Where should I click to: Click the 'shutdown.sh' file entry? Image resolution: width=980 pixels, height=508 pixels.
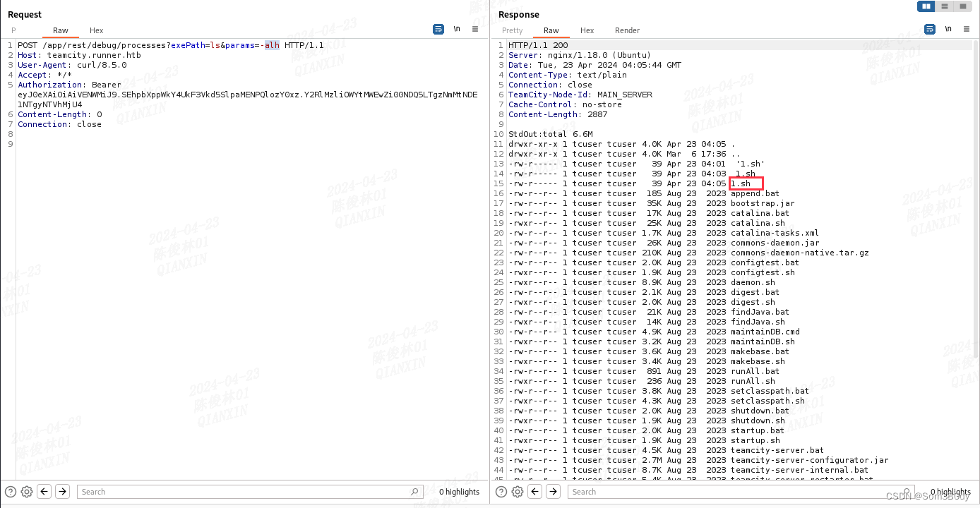click(x=758, y=421)
